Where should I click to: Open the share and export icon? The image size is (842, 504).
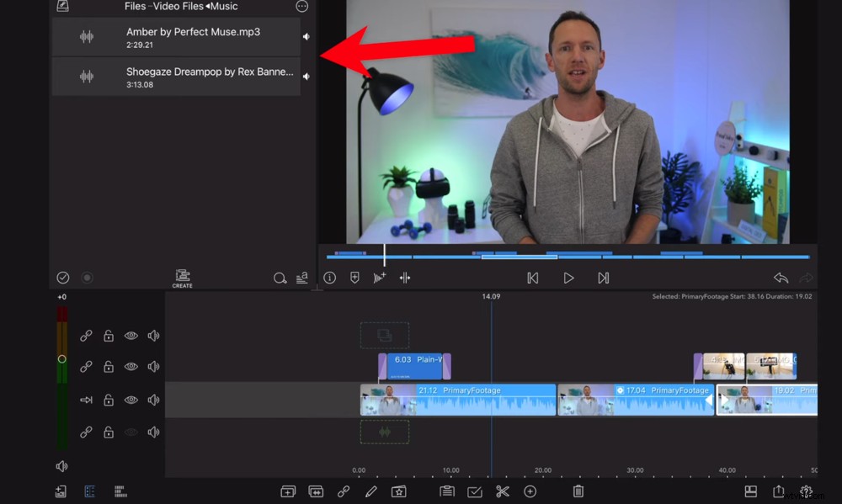click(776, 491)
